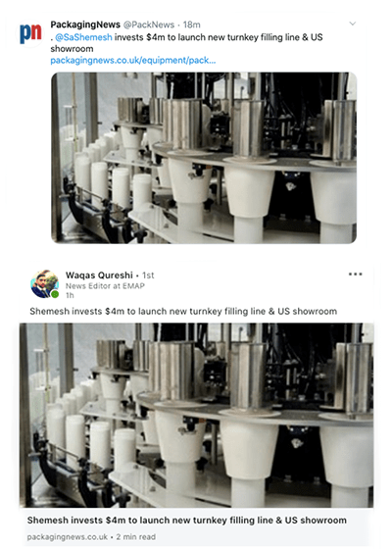Image resolution: width=392 pixels, height=549 pixels.
Task: Follow the packagingnews.co.uk/equipment link
Action: point(133,60)
